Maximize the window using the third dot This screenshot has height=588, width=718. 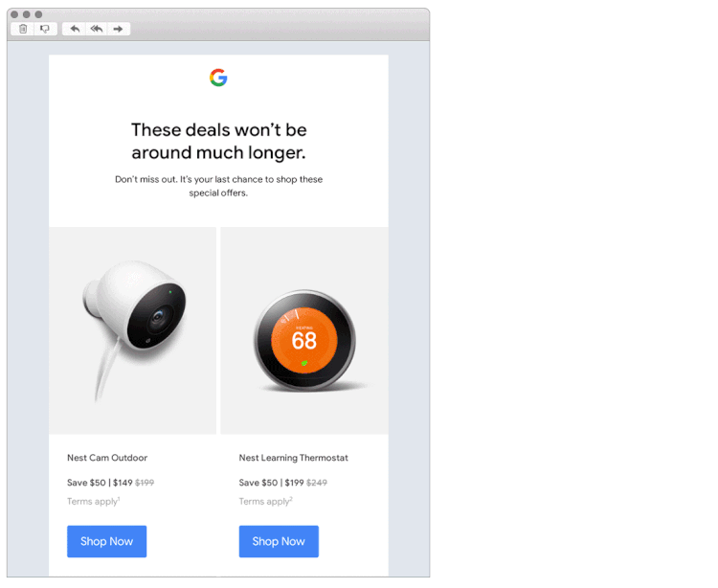38,14
